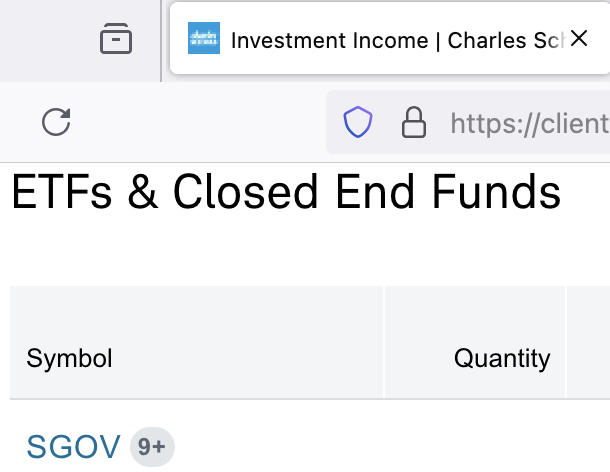Click the Charles Schwab favicon on the tab

(203, 40)
